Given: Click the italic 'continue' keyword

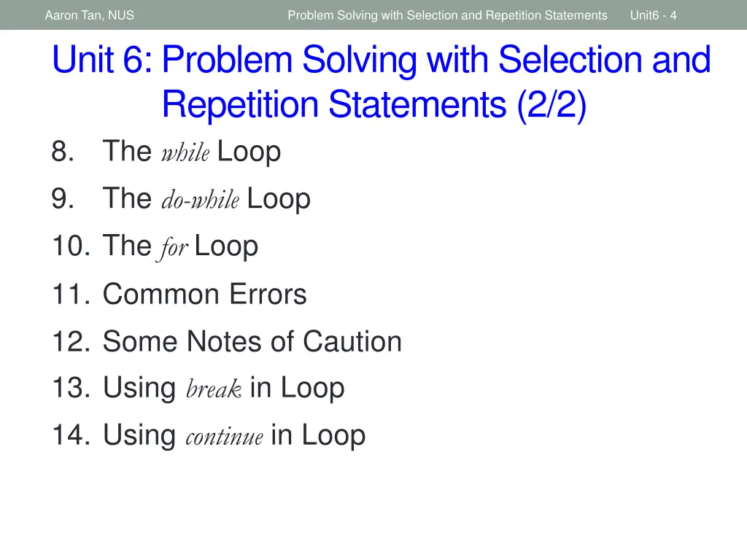Looking at the screenshot, I should 224,437.
